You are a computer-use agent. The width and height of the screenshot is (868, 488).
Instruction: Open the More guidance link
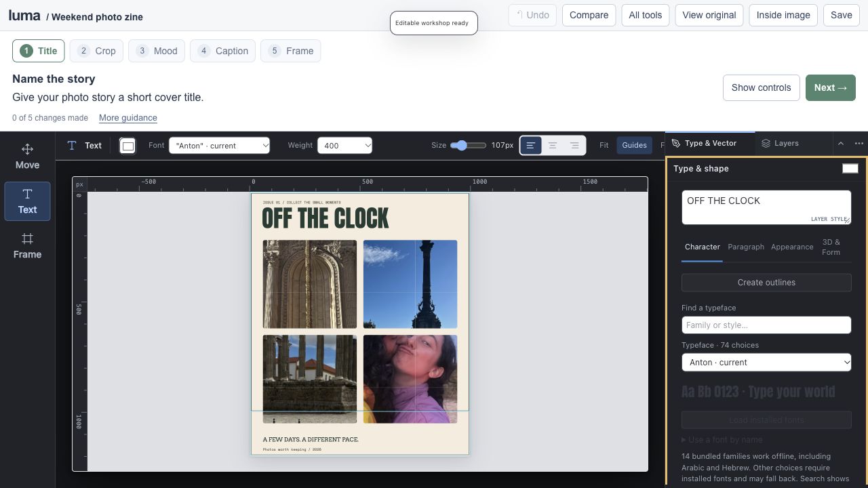128,118
